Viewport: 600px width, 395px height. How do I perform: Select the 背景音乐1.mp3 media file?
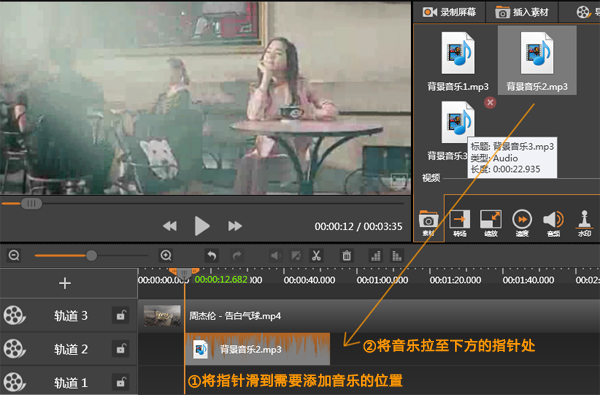[458, 61]
